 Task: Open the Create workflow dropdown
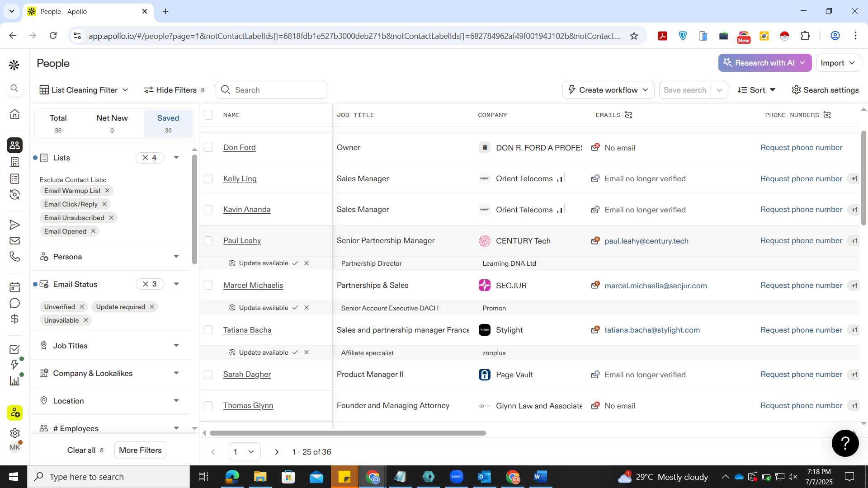pos(608,90)
